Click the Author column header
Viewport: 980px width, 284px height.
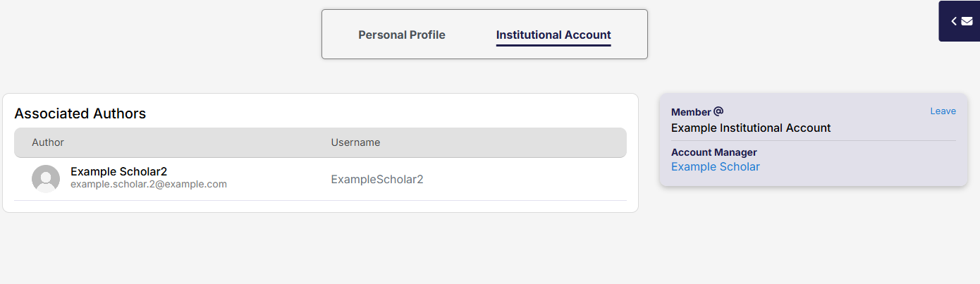click(x=48, y=142)
